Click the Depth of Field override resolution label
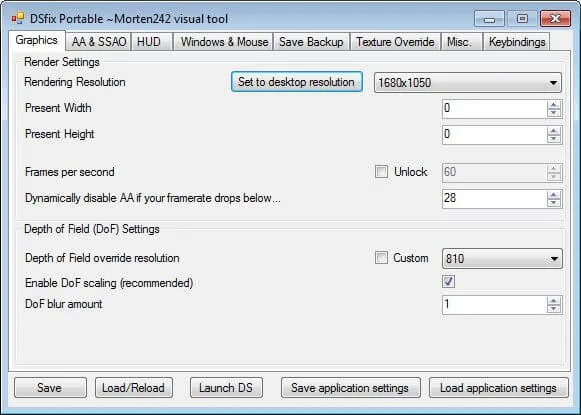The width and height of the screenshot is (581, 415). pyautogui.click(x=102, y=258)
